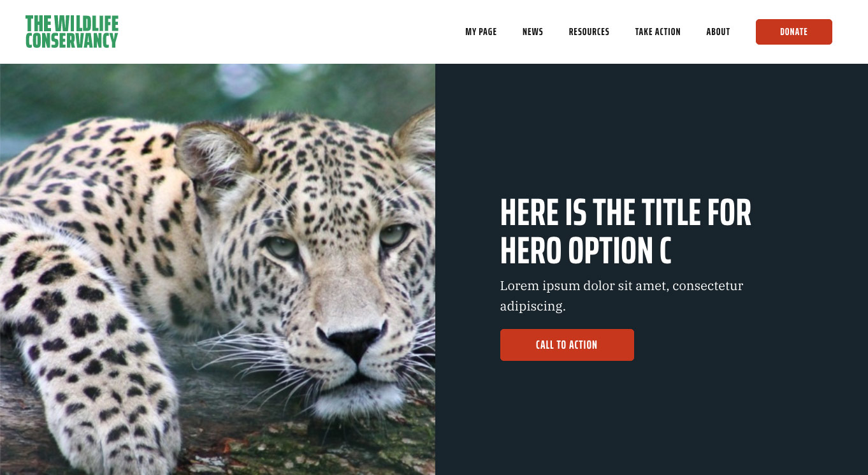
Task: Go to the News section
Action: [533, 32]
